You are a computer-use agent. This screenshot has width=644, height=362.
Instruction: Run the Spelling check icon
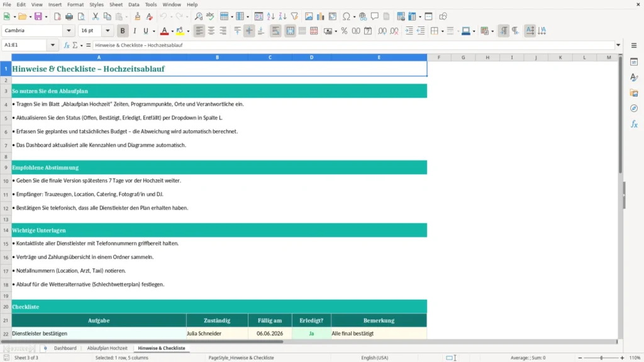210,16
